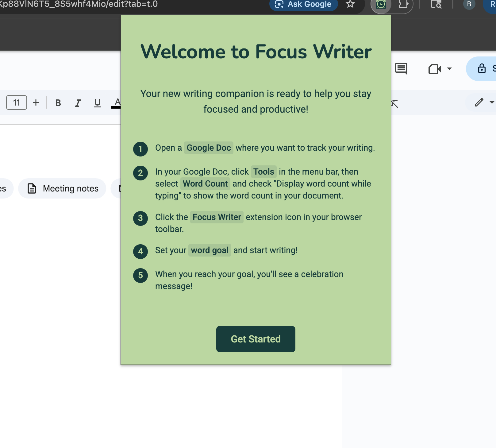Toggle bold formatting
This screenshot has height=448, width=496.
[x=58, y=103]
